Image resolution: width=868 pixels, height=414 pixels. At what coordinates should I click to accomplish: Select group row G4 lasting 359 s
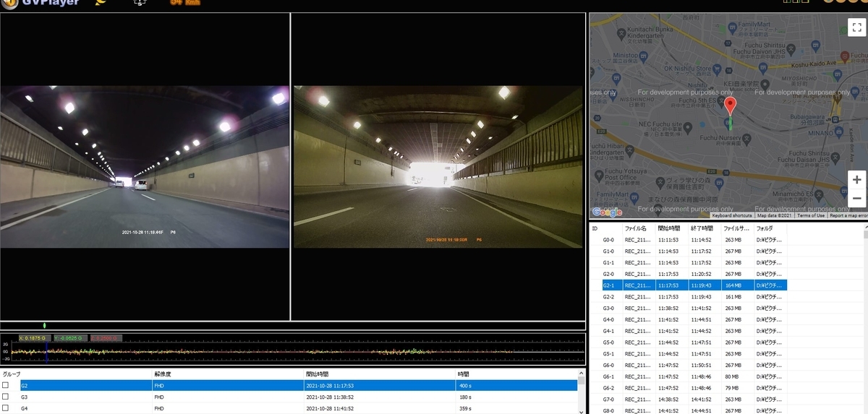click(x=299, y=407)
